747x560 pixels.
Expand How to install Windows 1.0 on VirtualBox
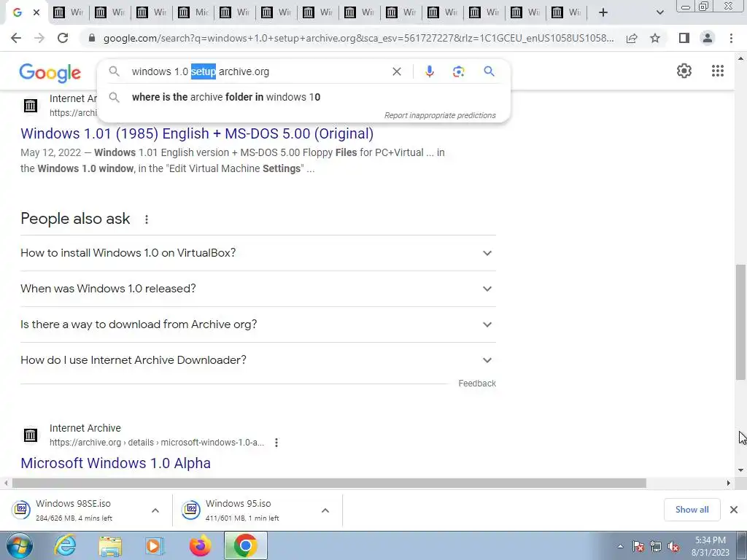(258, 253)
